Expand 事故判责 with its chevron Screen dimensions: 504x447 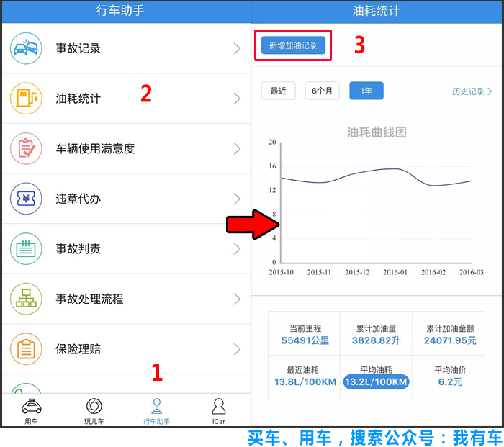[x=237, y=249]
